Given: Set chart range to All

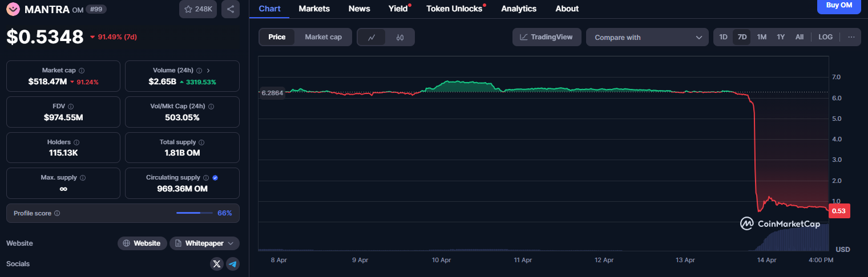Looking at the screenshot, I should click(800, 37).
